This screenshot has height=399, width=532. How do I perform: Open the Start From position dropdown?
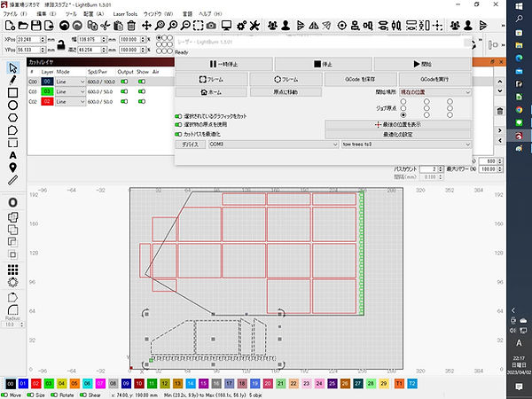[x=435, y=92]
